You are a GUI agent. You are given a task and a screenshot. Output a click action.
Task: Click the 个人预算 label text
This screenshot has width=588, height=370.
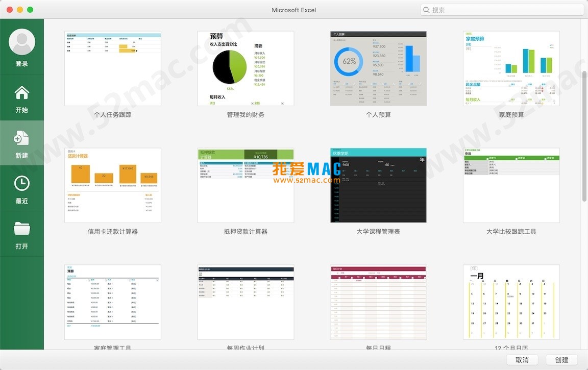(x=378, y=115)
